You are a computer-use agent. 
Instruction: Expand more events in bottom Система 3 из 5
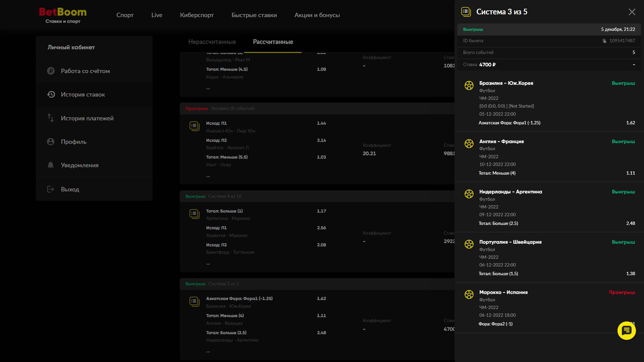coord(208,351)
